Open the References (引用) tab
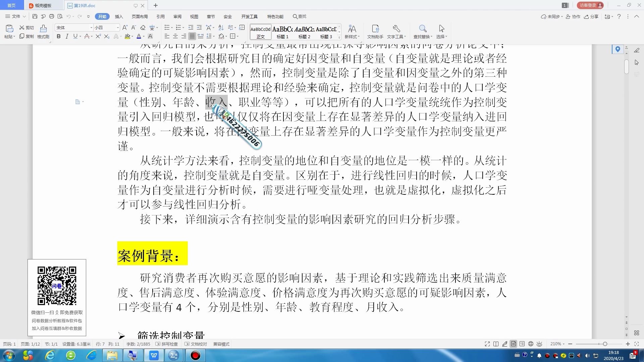Viewport: 644px width, 362px height. (160, 16)
